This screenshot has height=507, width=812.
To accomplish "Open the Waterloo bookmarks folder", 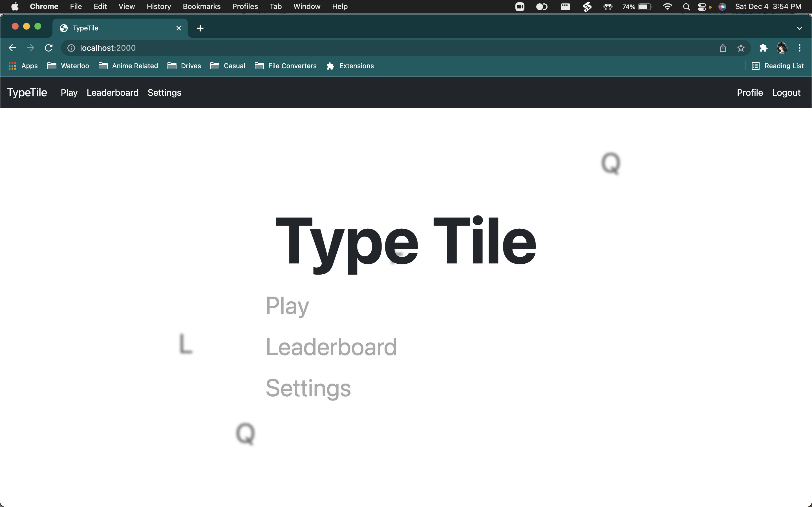I will [x=69, y=66].
